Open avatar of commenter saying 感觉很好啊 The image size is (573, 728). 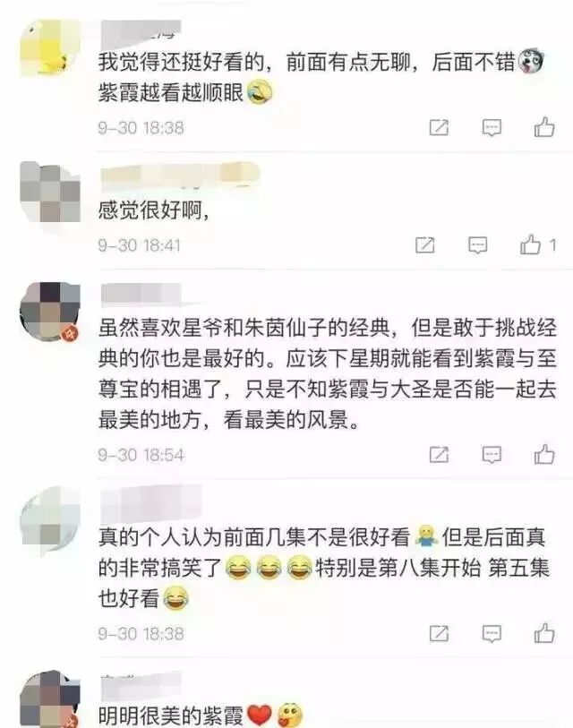point(49,192)
